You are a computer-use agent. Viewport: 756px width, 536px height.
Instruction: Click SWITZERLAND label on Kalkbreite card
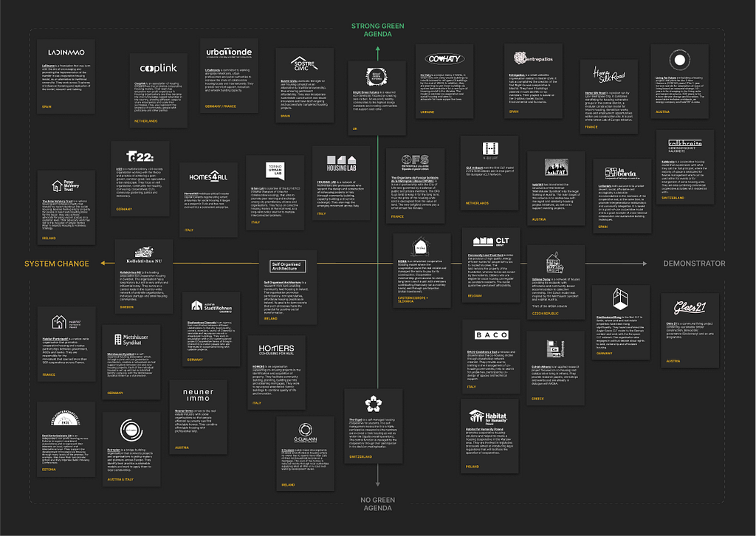[673, 198]
